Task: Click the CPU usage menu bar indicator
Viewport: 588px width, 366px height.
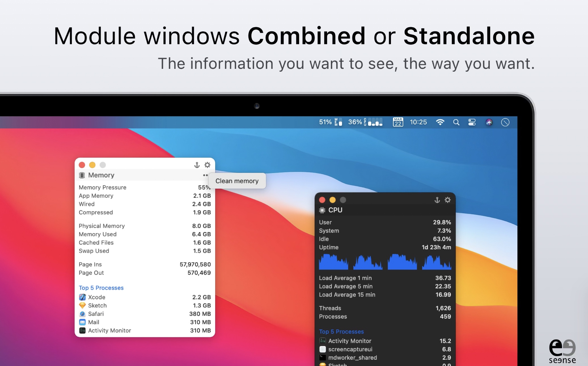Action: (365, 122)
